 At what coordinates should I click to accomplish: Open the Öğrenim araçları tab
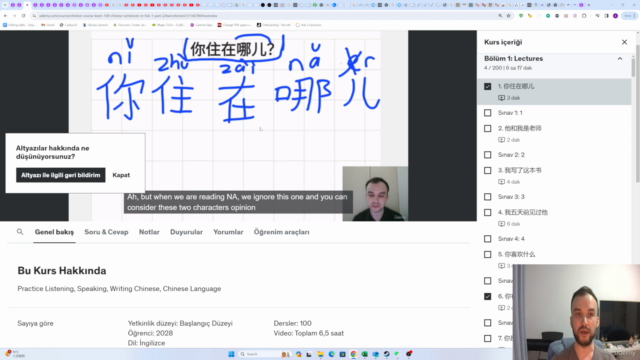click(281, 232)
